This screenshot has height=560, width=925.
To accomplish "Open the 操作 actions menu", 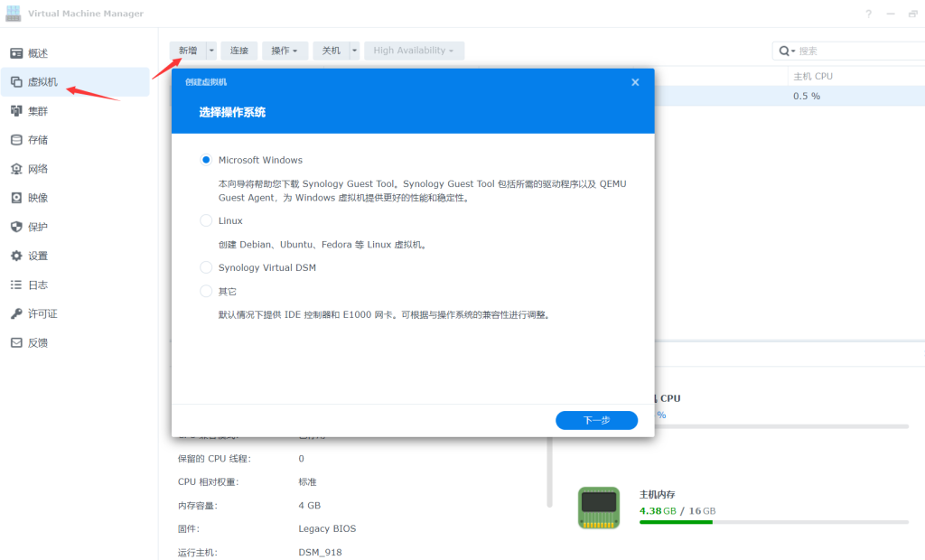I will click(x=285, y=51).
